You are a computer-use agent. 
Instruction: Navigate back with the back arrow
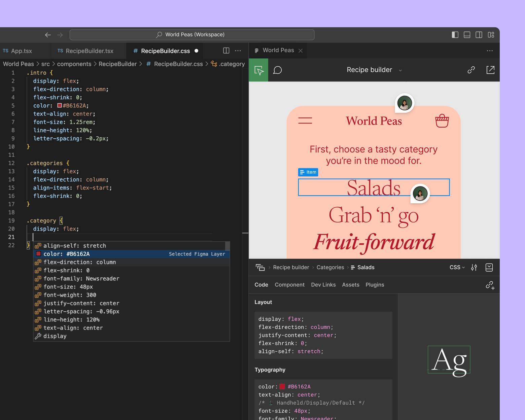[x=48, y=35]
